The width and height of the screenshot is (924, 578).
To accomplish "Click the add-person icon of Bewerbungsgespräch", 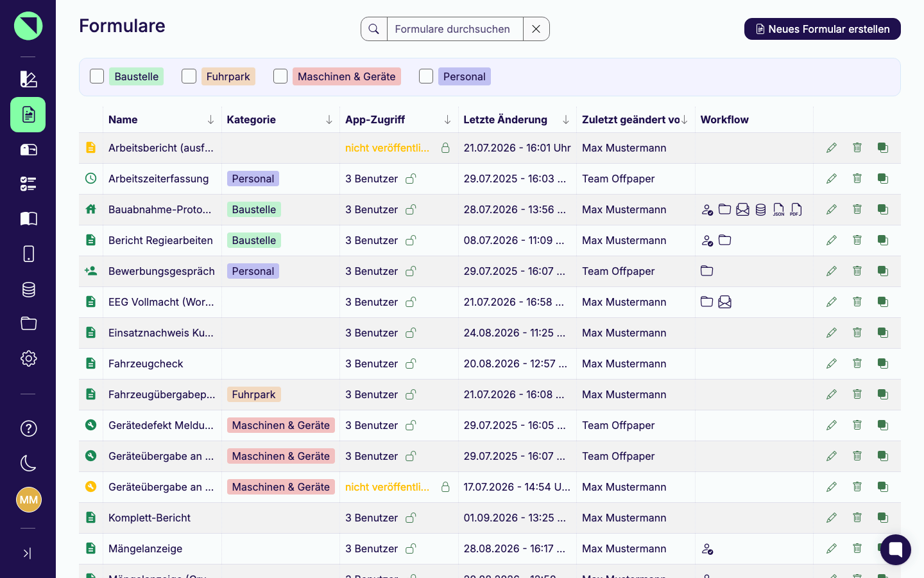I will 90,271.
